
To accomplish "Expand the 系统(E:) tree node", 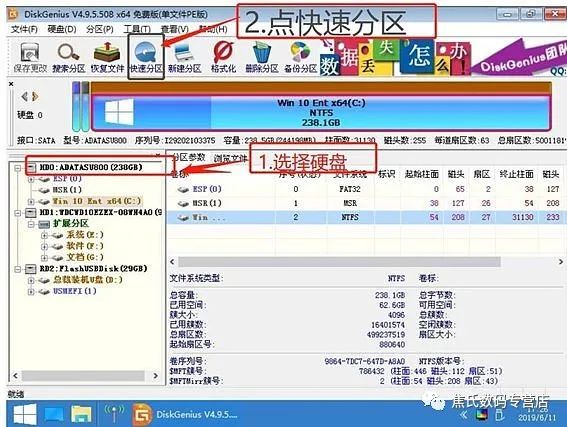I will 44,236.
